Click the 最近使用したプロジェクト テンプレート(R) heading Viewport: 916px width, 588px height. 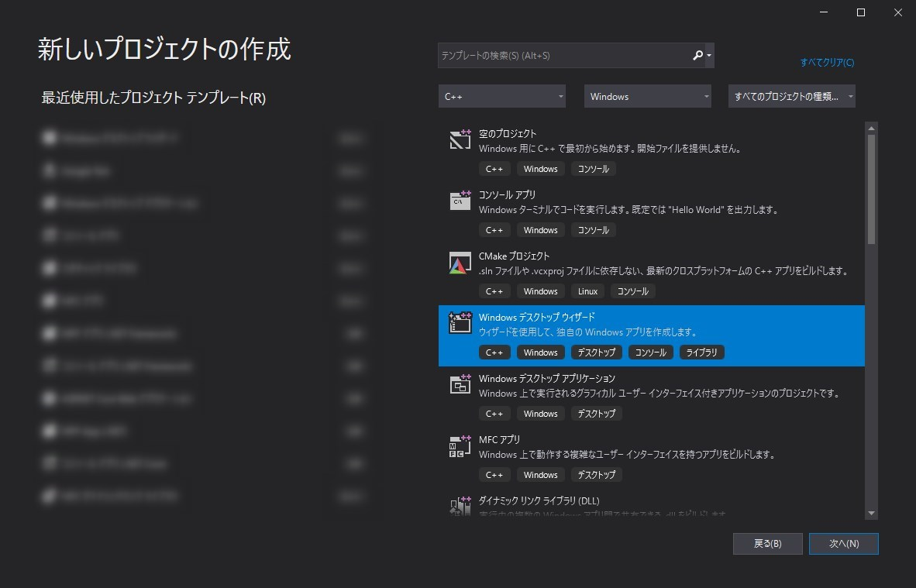[x=153, y=98]
